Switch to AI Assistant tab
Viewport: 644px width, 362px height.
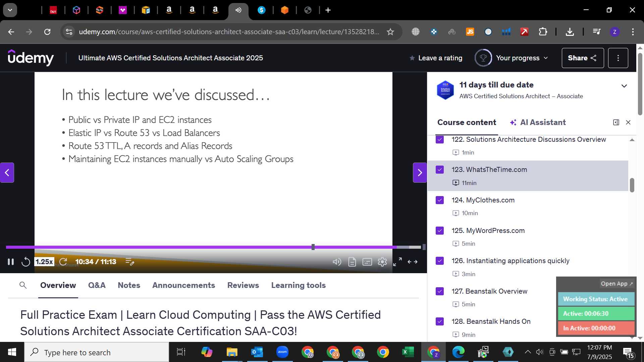[x=538, y=122]
